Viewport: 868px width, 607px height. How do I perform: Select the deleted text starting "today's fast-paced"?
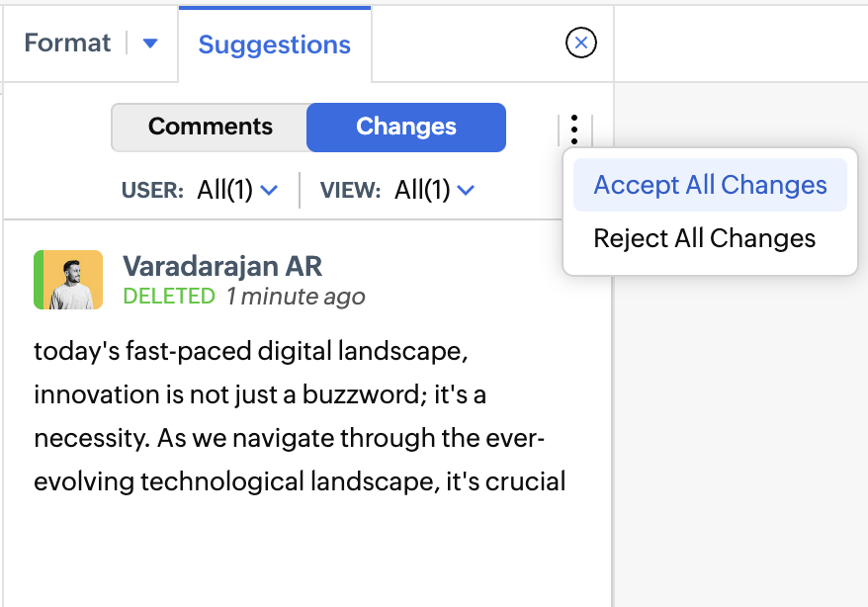click(299, 416)
